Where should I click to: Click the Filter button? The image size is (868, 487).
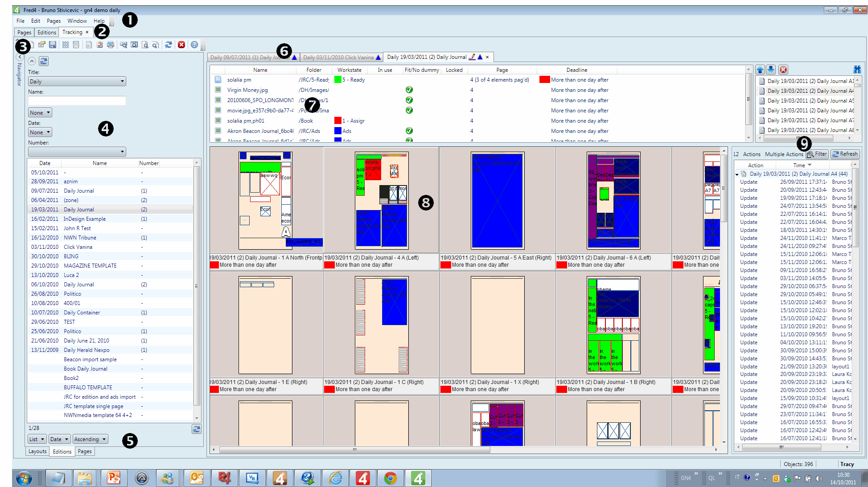tap(817, 154)
